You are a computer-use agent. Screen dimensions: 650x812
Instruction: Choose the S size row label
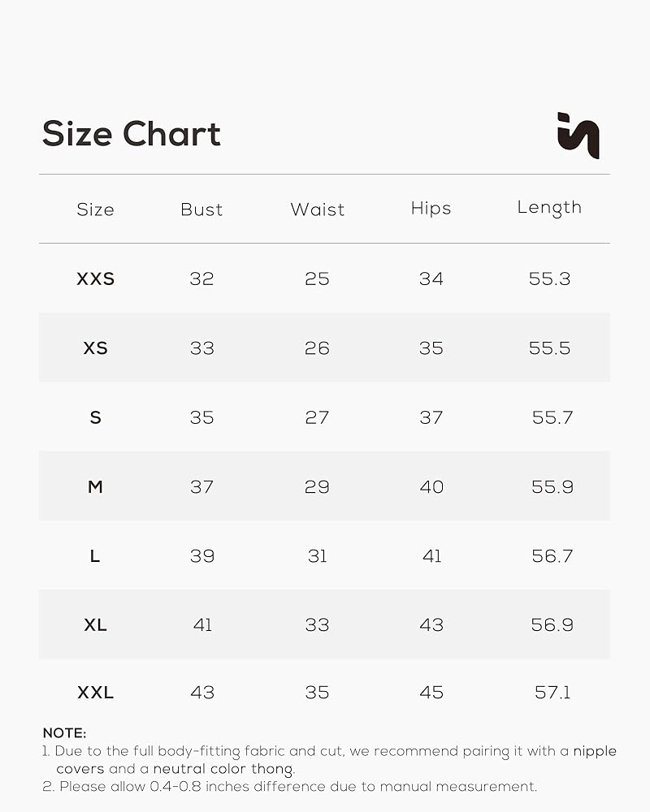pyautogui.click(x=96, y=417)
